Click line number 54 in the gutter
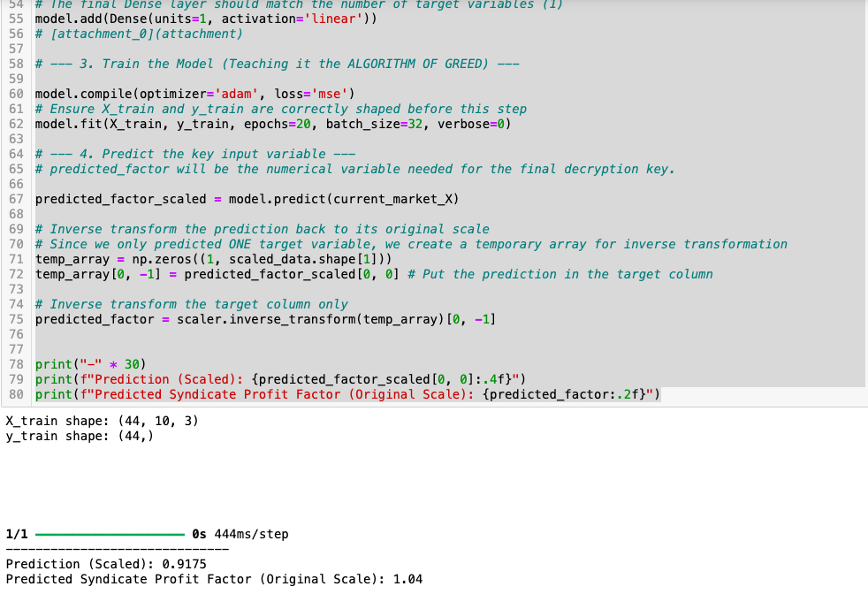 (x=16, y=3)
